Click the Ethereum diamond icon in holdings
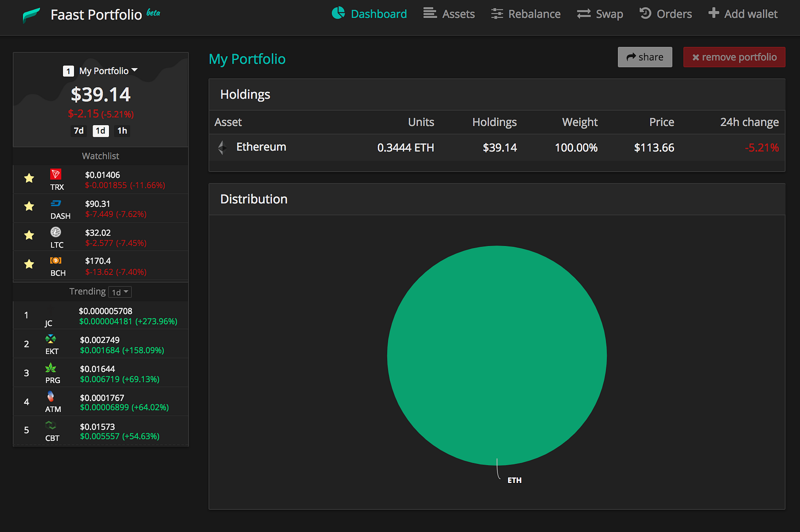 pos(222,147)
